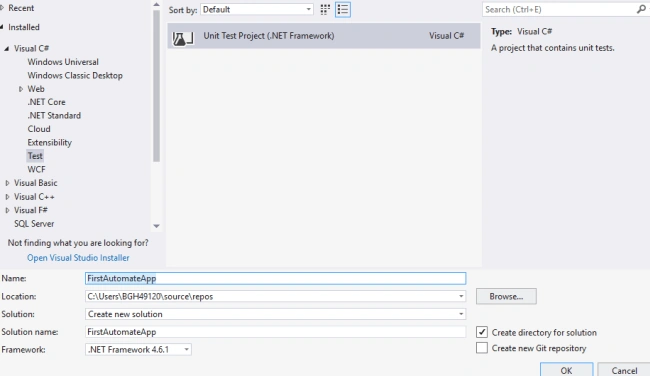The image size is (650, 376).
Task: Collapse the Visual C# tree node
Action: (x=7, y=49)
